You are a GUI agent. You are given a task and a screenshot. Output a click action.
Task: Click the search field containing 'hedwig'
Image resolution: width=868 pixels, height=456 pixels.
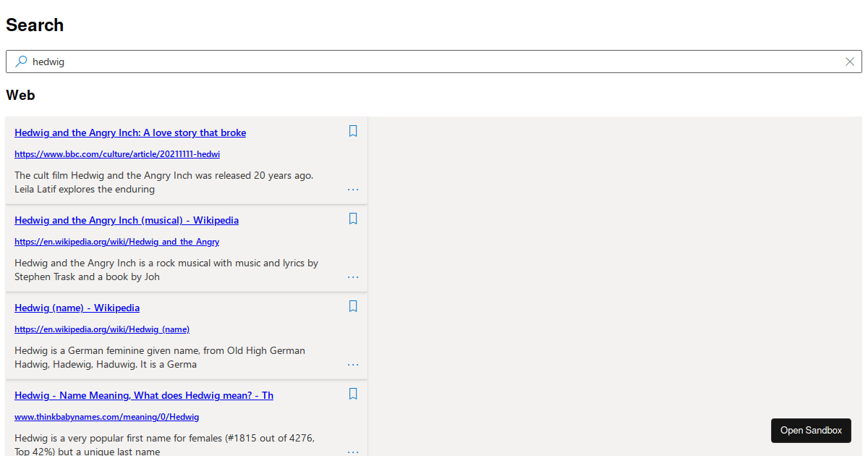[x=434, y=62]
